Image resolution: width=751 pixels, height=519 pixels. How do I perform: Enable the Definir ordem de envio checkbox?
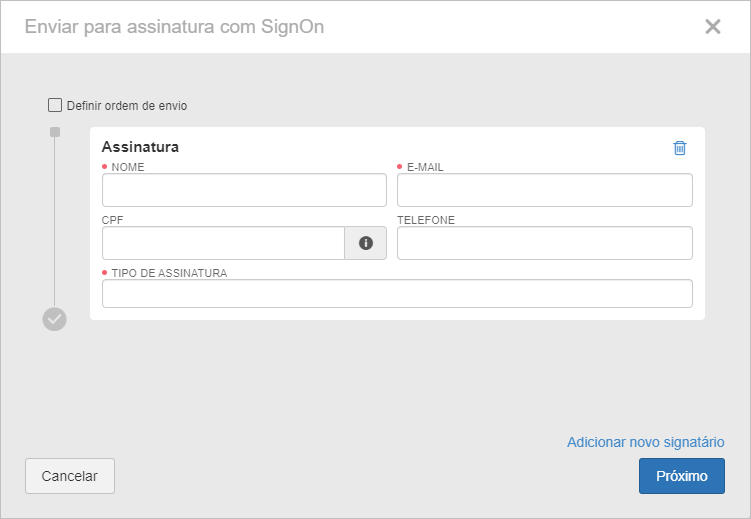(55, 105)
